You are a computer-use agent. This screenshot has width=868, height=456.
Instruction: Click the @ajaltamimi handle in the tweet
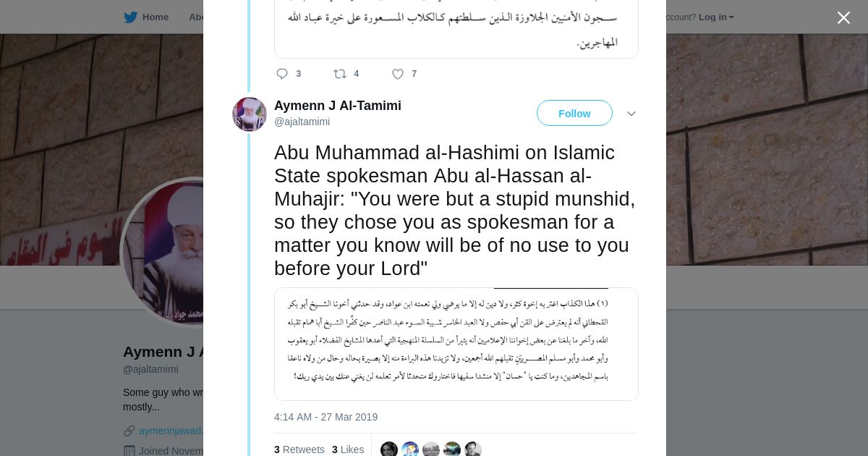click(x=302, y=122)
